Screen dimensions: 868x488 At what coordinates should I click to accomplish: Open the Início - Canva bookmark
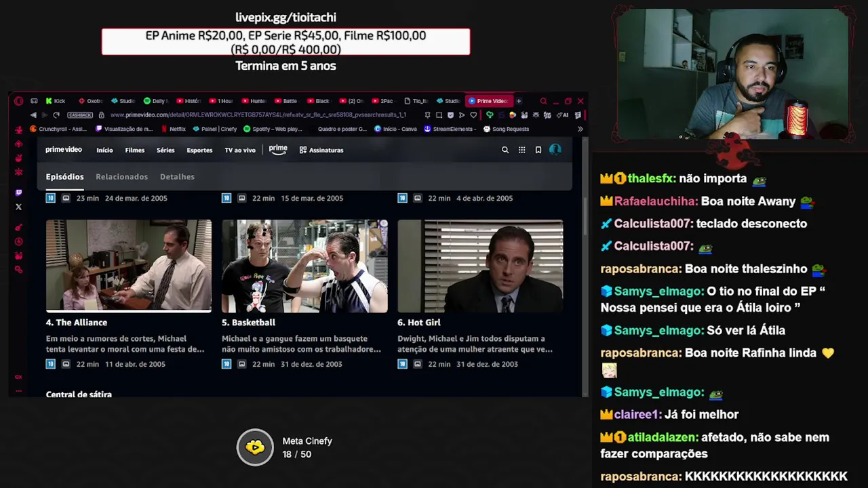point(395,129)
